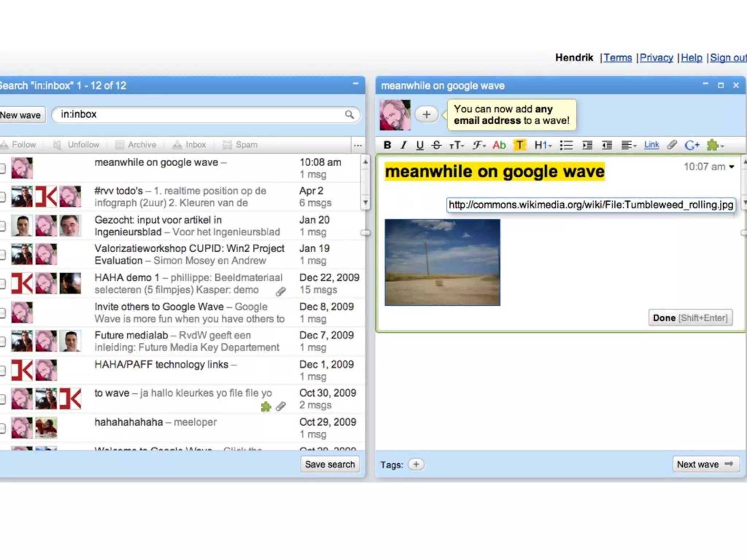Check the 'HAHA demo 1' wave checkbox

pyautogui.click(x=2, y=284)
